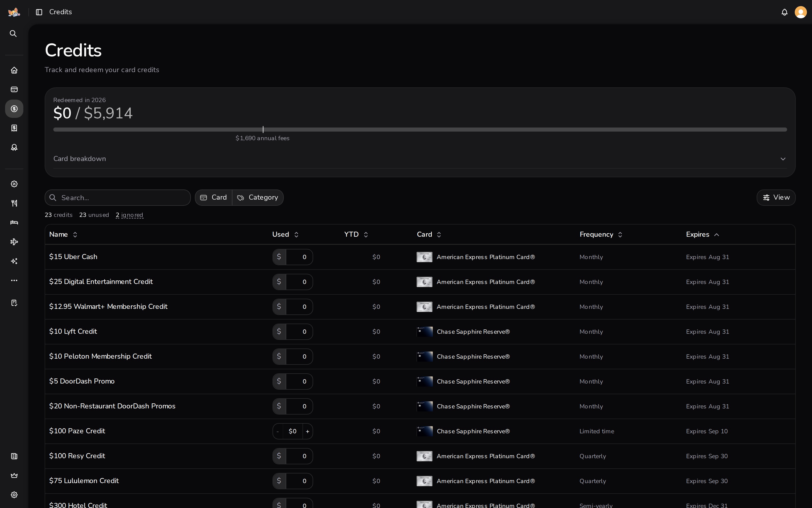The height and width of the screenshot is (508, 812).
Task: Open the settings gear sidebar icon
Action: [x=14, y=495]
